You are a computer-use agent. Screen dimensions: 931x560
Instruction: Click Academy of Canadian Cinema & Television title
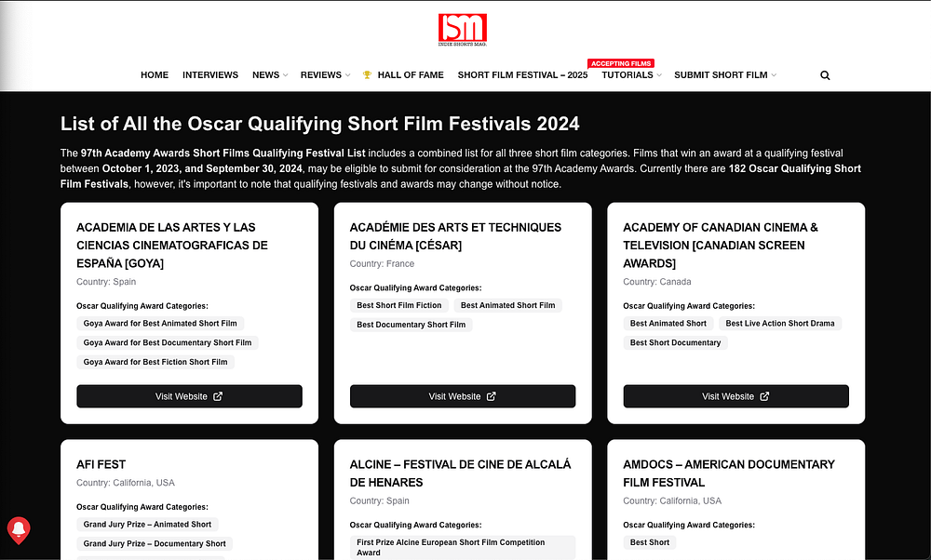point(721,245)
